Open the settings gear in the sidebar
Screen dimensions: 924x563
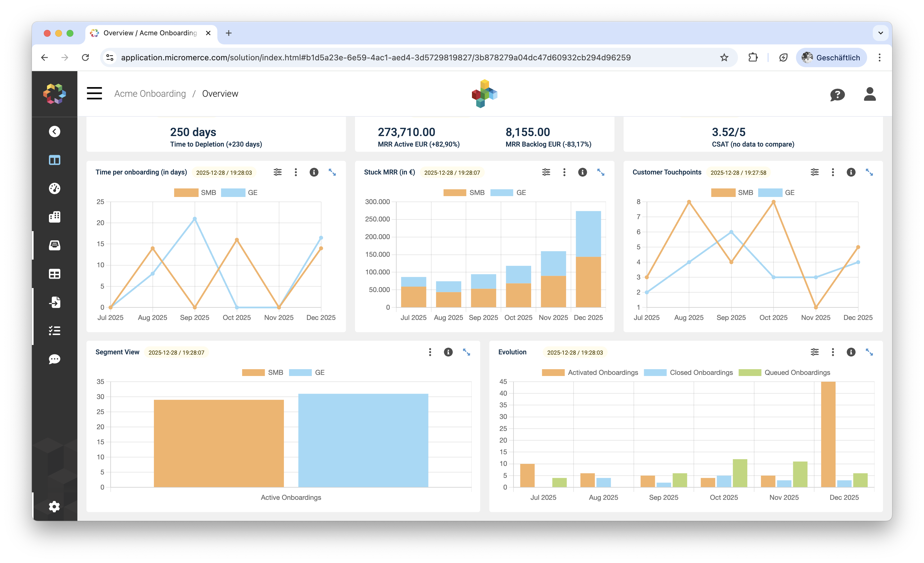click(x=54, y=506)
